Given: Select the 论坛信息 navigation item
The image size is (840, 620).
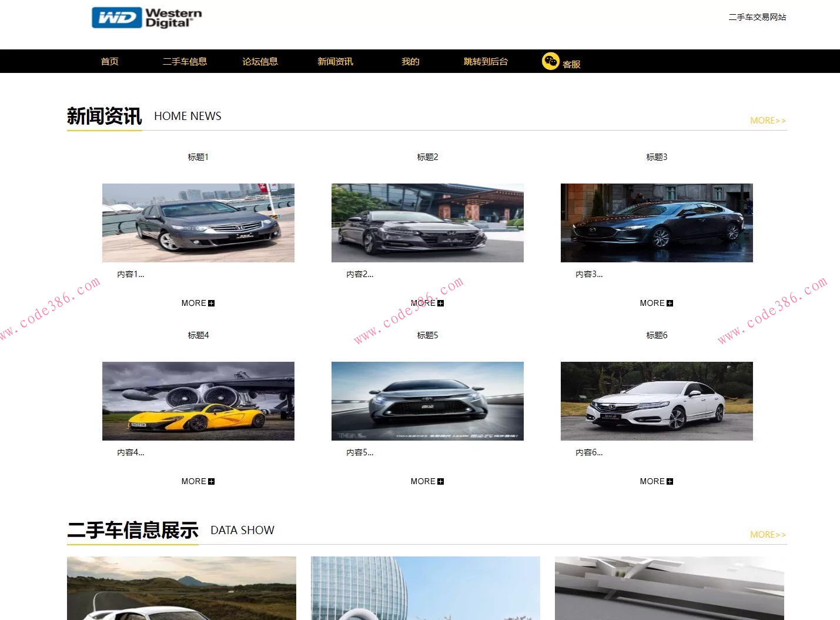Looking at the screenshot, I should tap(260, 61).
